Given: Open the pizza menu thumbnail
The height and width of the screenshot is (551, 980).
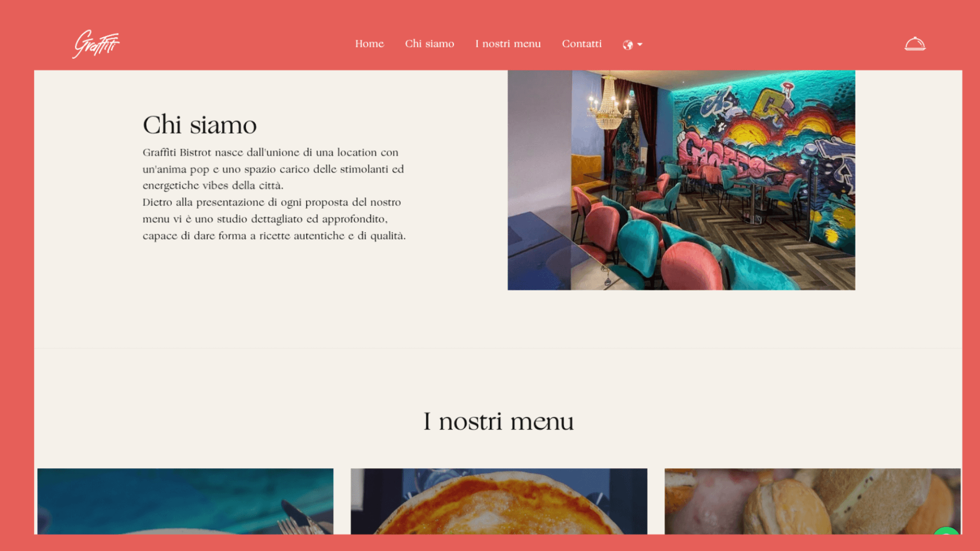Looking at the screenshot, I should point(499,502).
